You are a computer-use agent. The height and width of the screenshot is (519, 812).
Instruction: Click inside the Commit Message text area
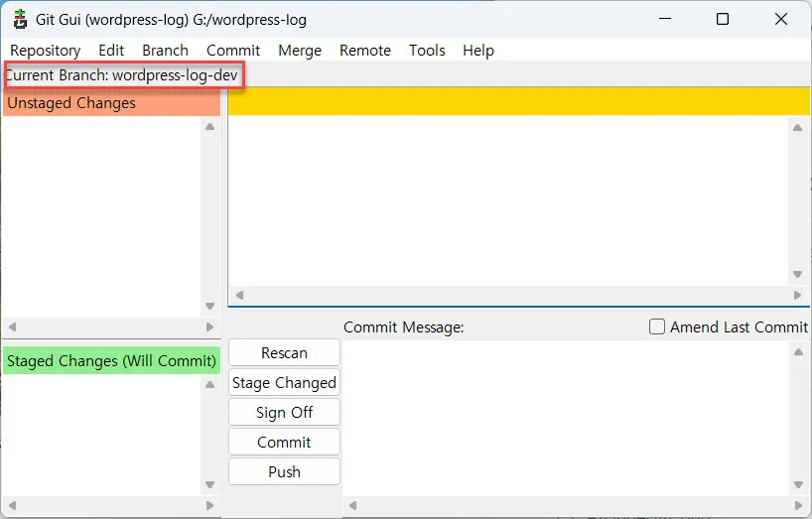566,417
